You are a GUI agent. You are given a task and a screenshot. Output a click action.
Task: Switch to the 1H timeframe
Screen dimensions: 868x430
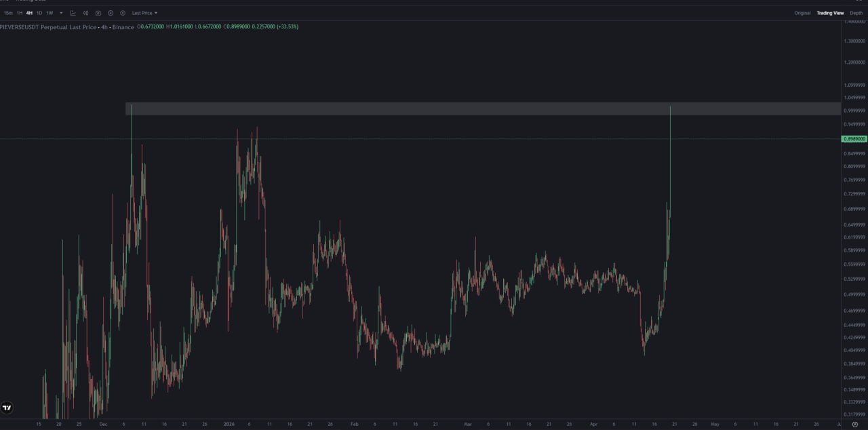pyautogui.click(x=20, y=13)
